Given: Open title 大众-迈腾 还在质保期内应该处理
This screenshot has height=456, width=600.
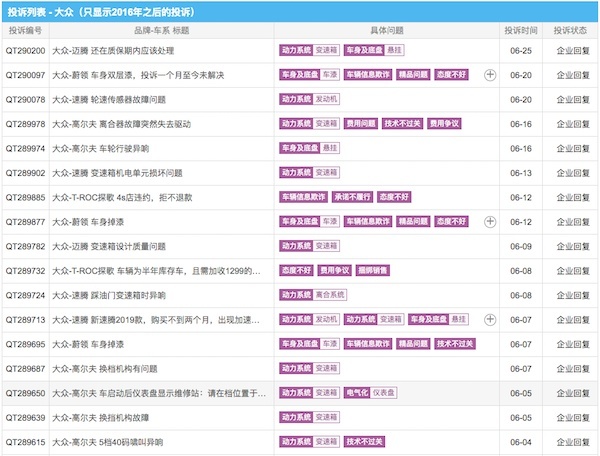Looking at the screenshot, I should 113,50.
